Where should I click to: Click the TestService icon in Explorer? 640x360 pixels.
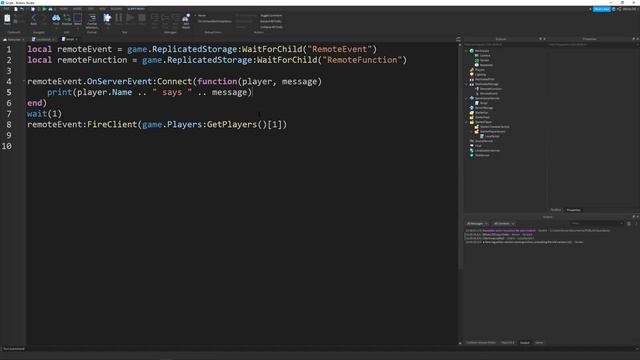(x=472, y=155)
